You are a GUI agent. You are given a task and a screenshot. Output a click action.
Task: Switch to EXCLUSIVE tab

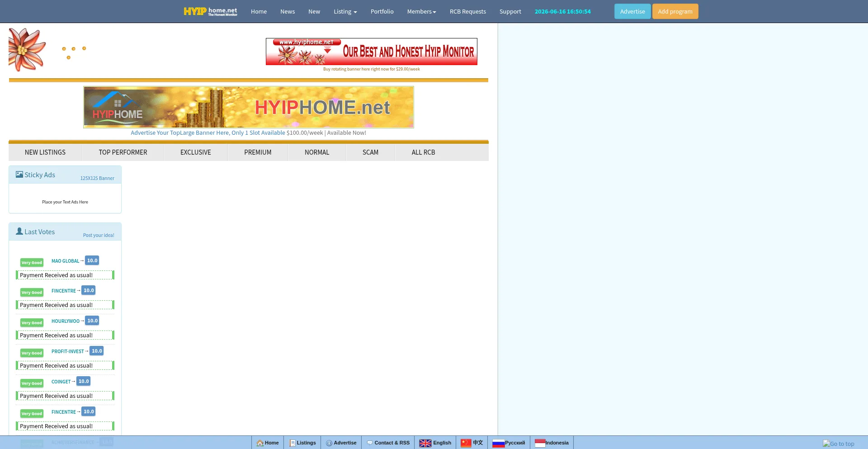tap(196, 152)
